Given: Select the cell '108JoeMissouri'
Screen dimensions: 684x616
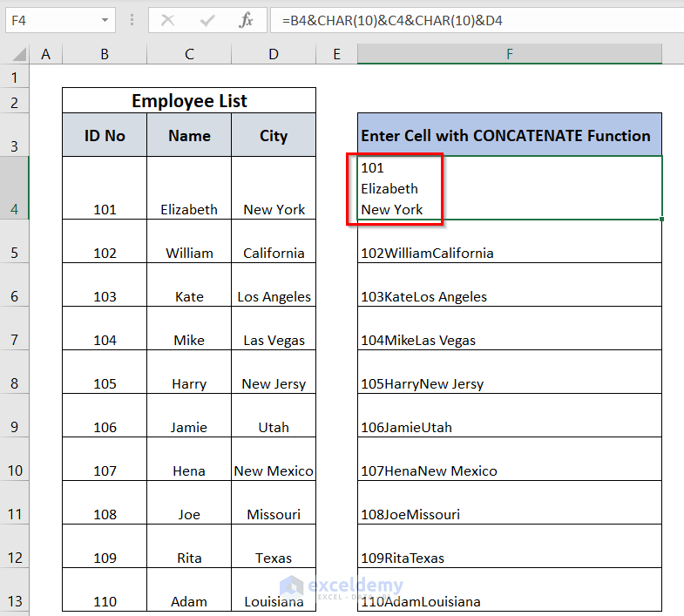Looking at the screenshot, I should pyautogui.click(x=510, y=503).
